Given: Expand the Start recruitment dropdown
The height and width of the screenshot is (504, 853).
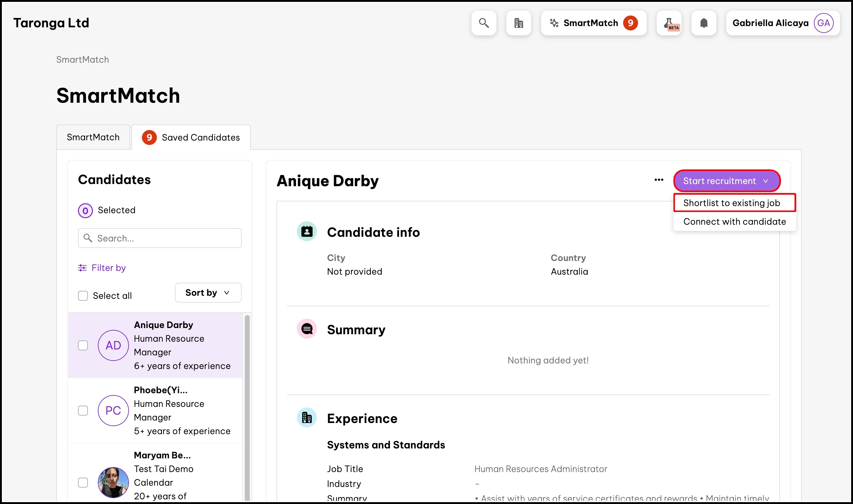Looking at the screenshot, I should 727,181.
